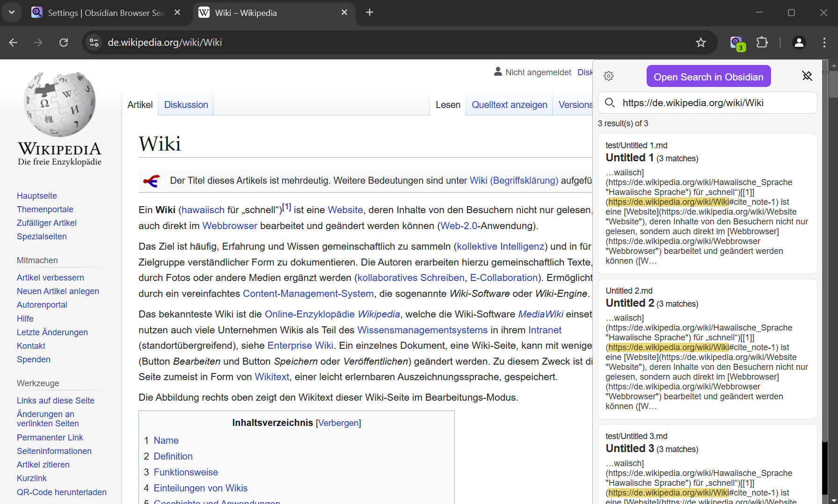Open the MediaWiki link
838x504 pixels.
coord(541,314)
